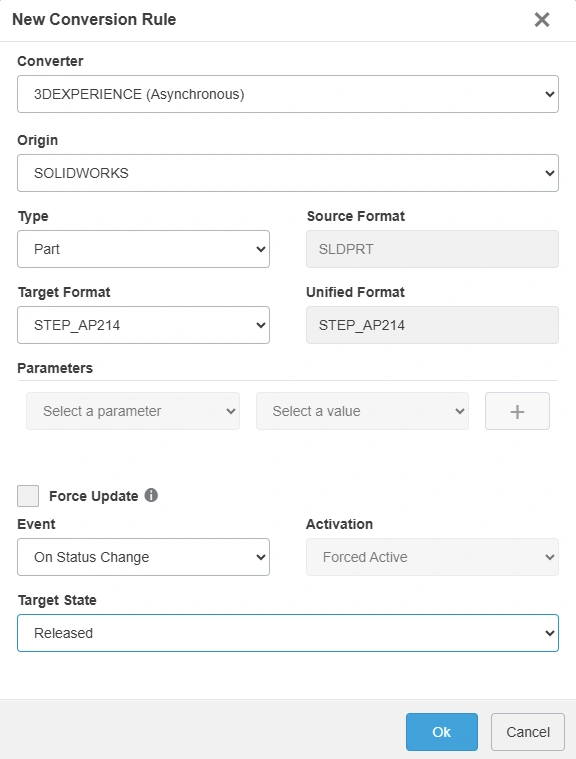
Task: Enable the Force Update checkbox
Action: coord(28,496)
